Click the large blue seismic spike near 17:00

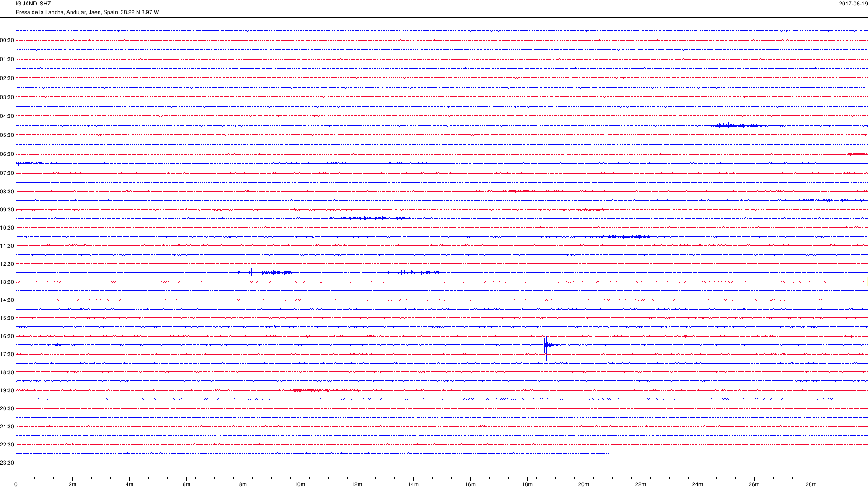point(546,346)
